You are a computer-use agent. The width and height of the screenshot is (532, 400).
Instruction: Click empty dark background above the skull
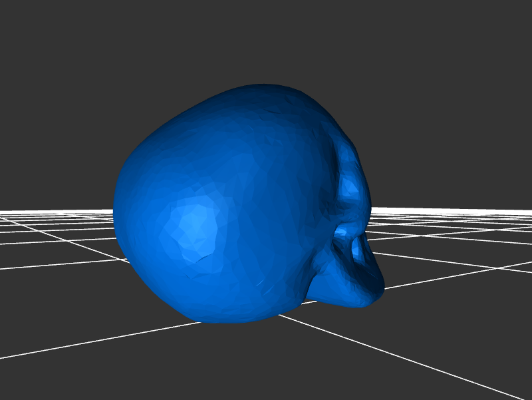pos(266,40)
